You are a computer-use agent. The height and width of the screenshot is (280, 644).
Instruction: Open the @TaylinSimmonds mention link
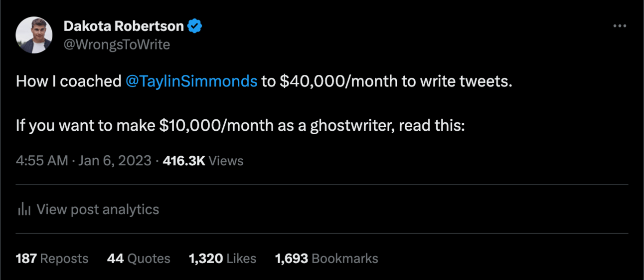[x=191, y=81]
